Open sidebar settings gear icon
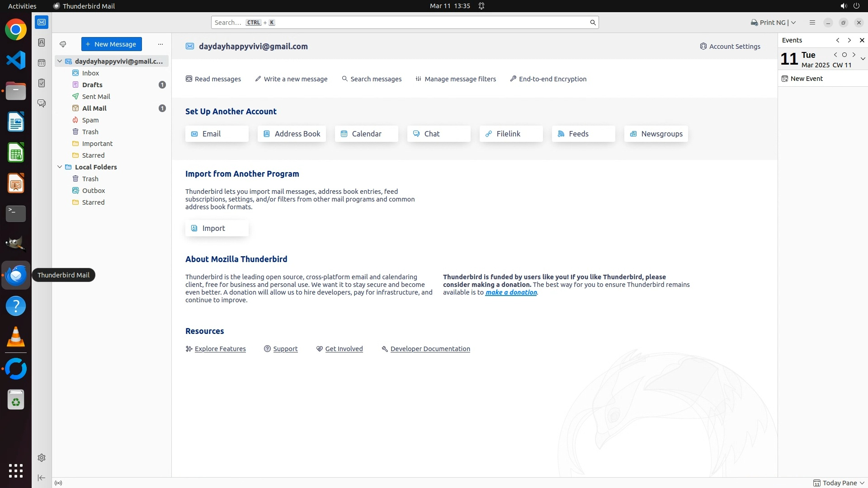 pos(42,458)
